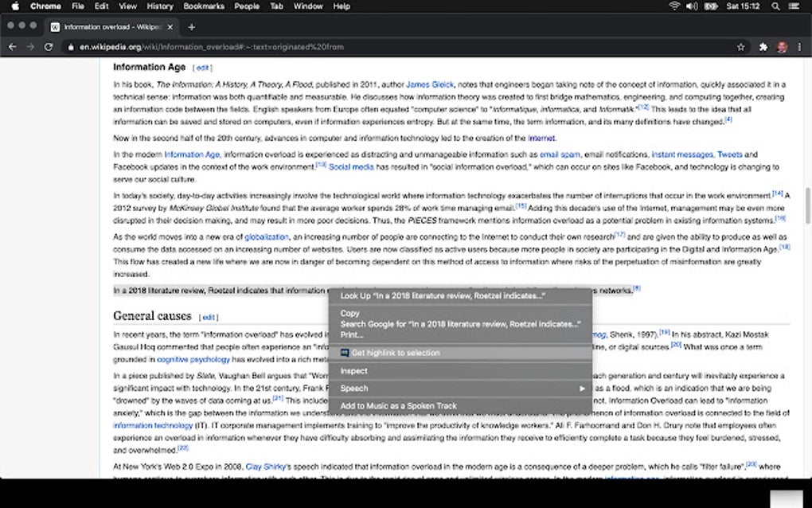Open the Edit menu in the menu bar
This screenshot has height=508, width=812.
pos(102,6)
